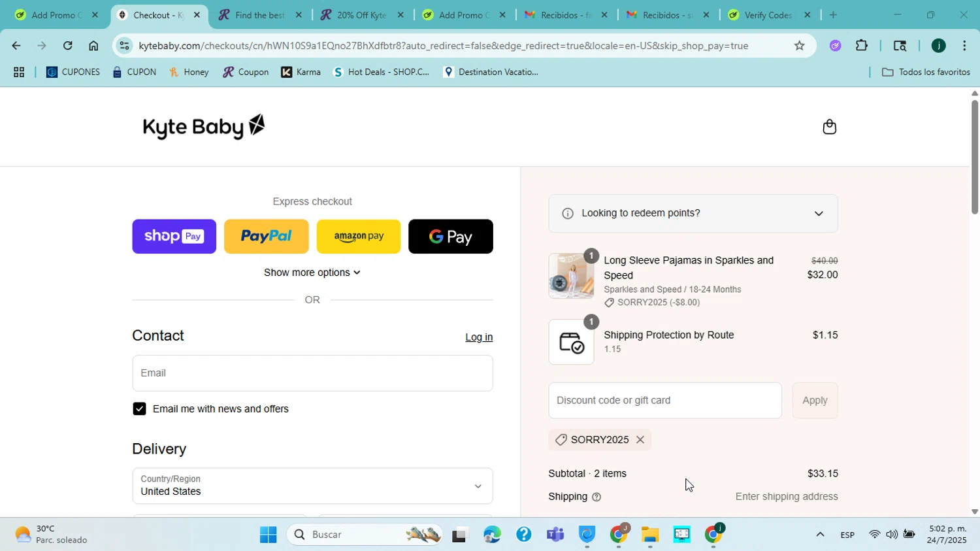The image size is (980, 551).
Task: Remove the SORRY2025 discount tag
Action: 640,440
